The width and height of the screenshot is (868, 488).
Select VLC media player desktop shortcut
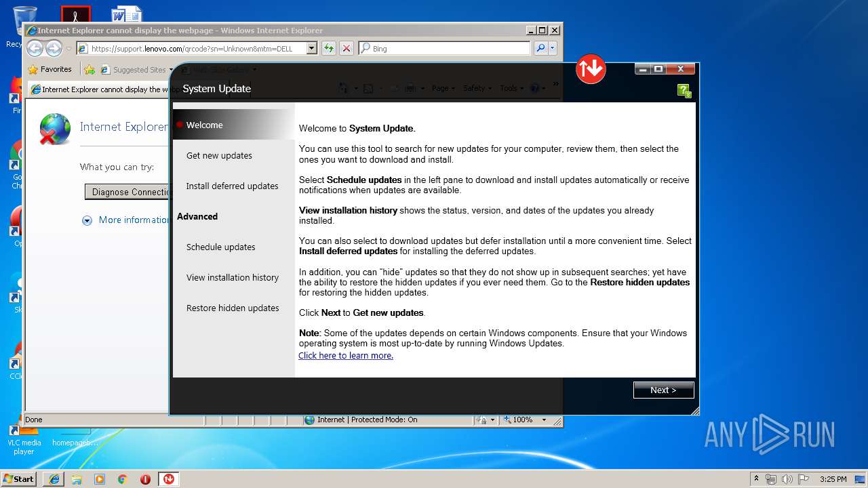24,439
